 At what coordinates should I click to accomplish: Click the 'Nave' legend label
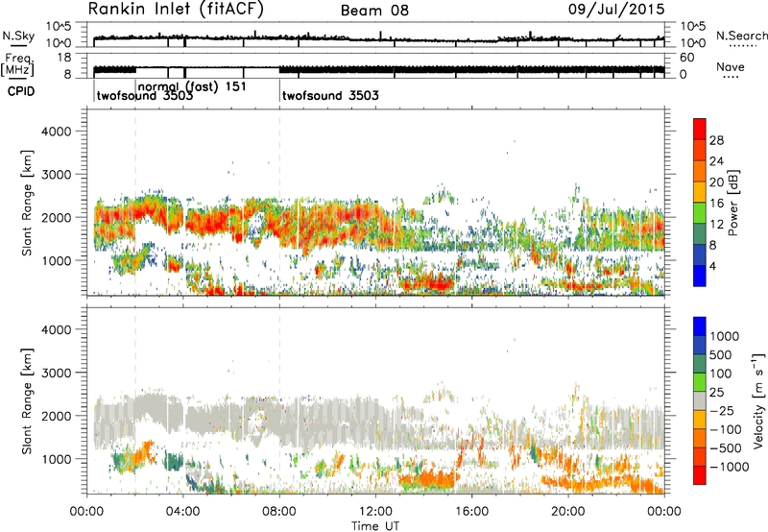pyautogui.click(x=730, y=66)
